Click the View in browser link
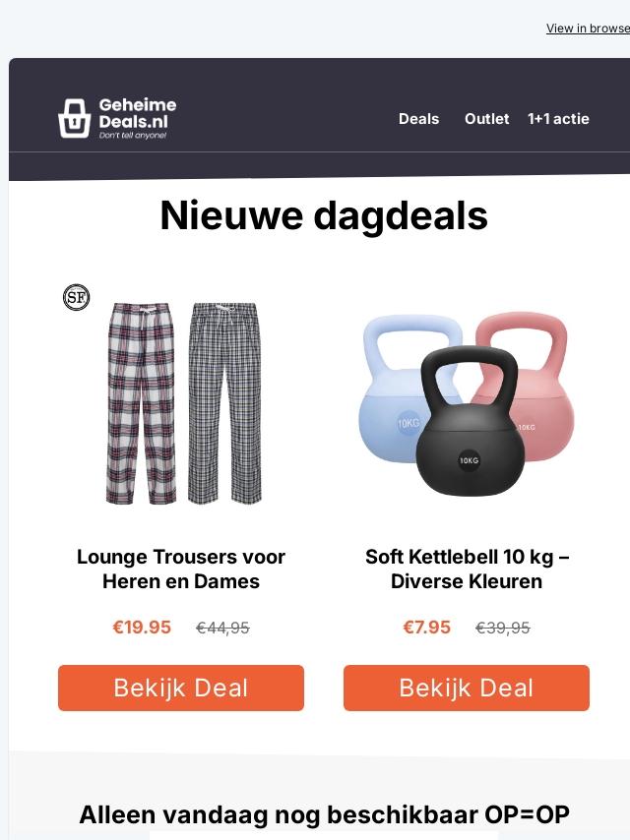Viewport: 630px width, 840px height. click(x=588, y=29)
